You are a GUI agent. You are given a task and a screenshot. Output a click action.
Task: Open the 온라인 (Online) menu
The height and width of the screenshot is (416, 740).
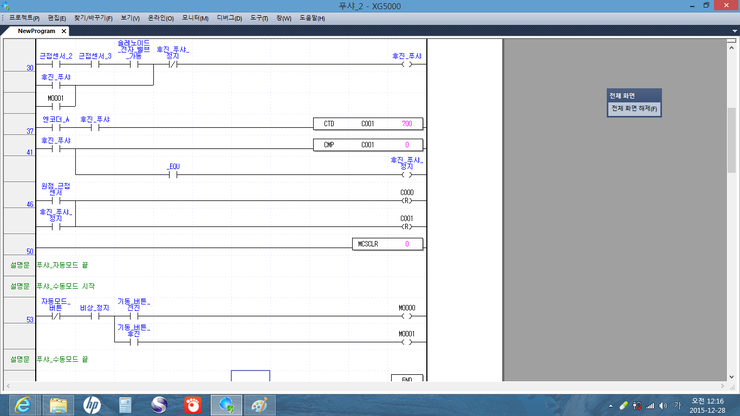click(160, 18)
